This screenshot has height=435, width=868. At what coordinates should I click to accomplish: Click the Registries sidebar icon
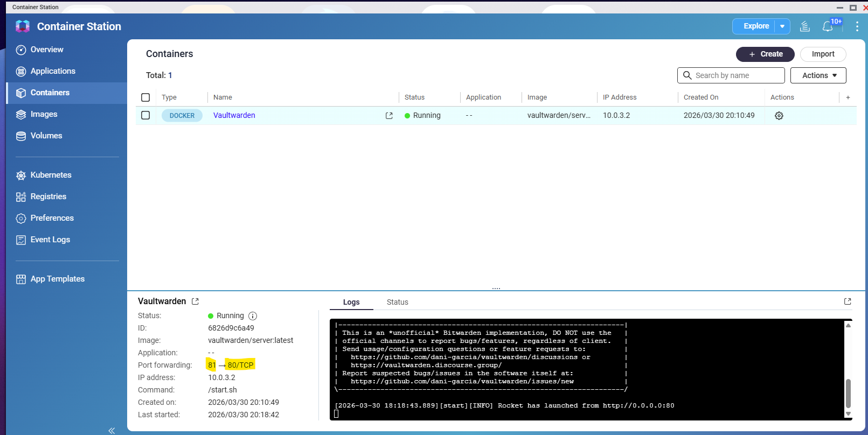pos(21,197)
